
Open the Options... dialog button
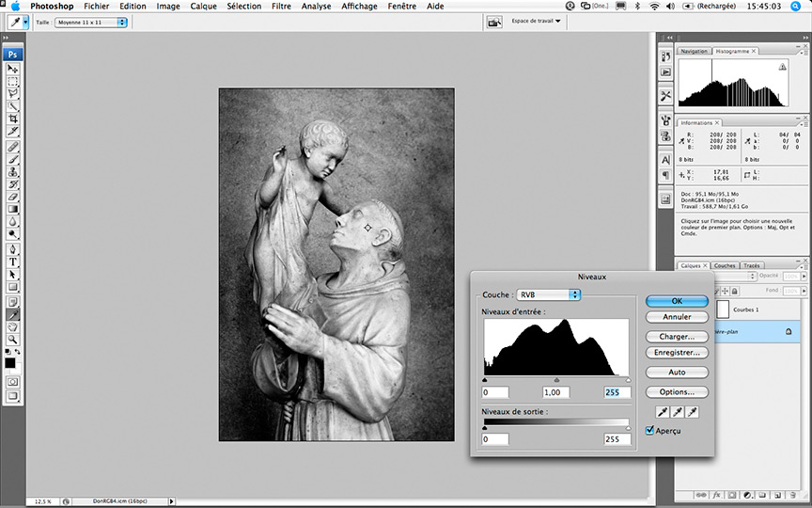point(677,392)
